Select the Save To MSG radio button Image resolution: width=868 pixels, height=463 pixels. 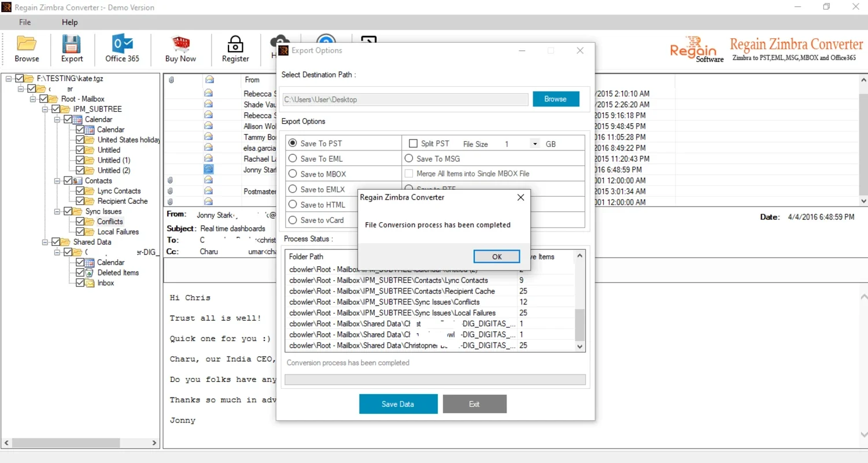pos(409,158)
